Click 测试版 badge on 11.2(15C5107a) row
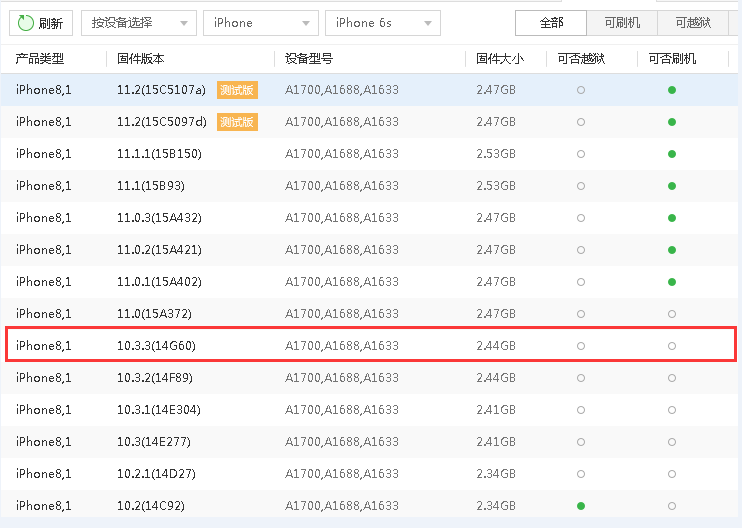The image size is (742, 528). [x=237, y=90]
